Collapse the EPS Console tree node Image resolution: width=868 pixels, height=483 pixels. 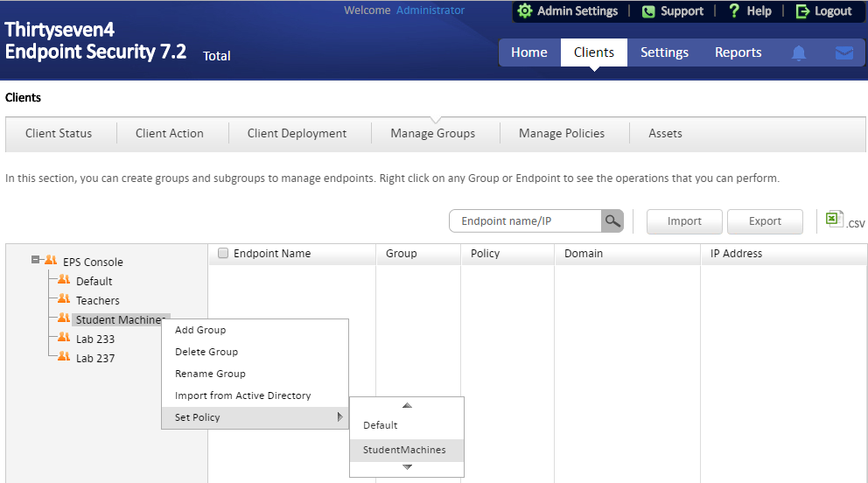35,259
